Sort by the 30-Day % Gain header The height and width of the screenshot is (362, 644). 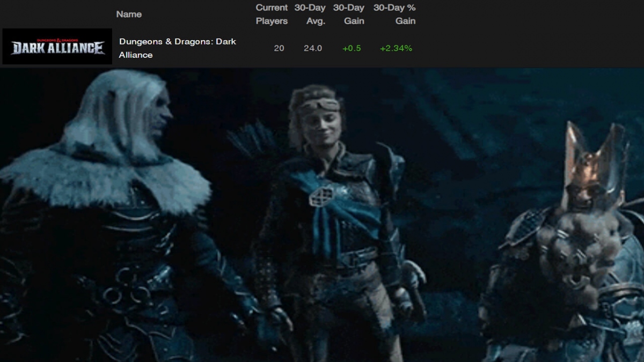(x=395, y=14)
